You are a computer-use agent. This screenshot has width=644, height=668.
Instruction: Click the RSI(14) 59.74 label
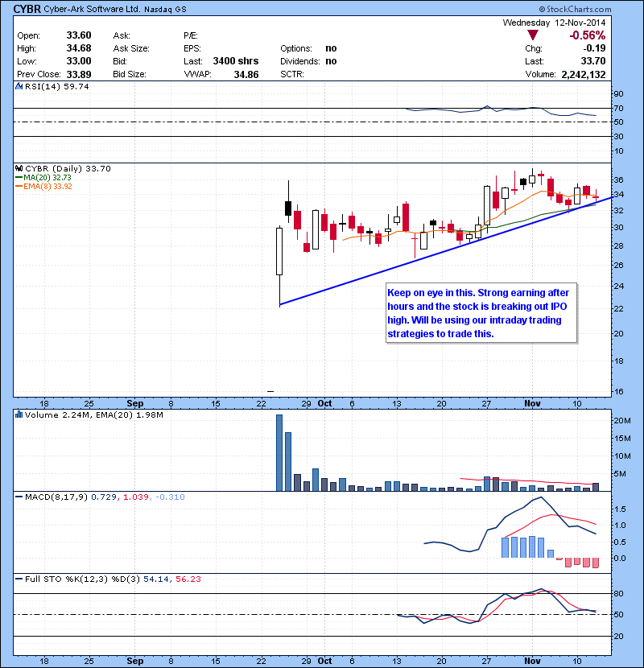pos(56,86)
